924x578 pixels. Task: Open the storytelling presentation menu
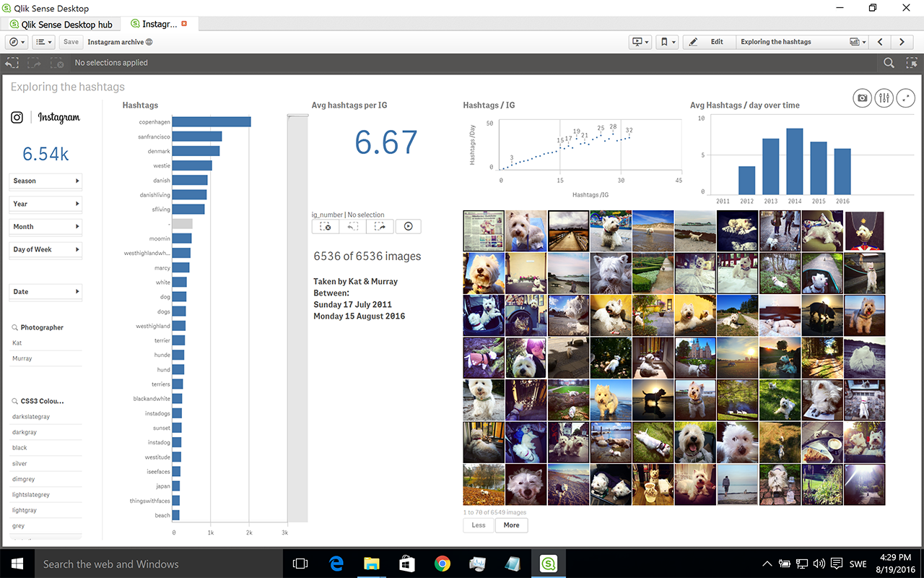(641, 42)
